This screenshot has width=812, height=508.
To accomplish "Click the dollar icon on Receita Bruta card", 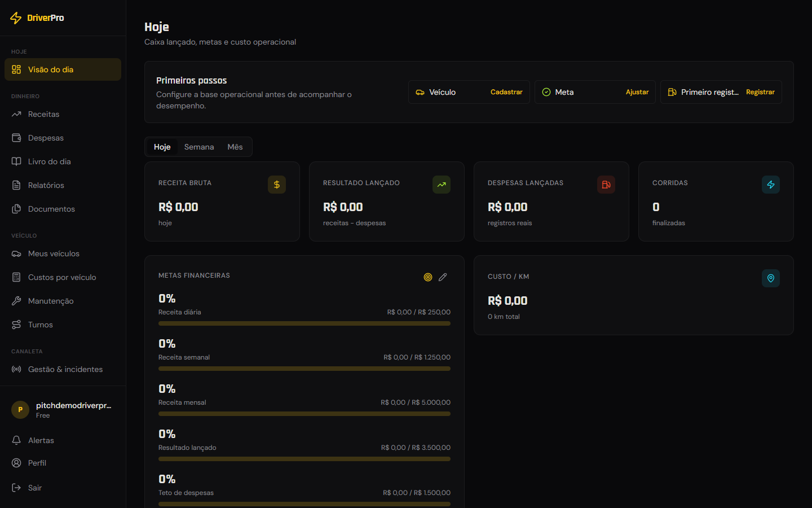I will click(277, 185).
